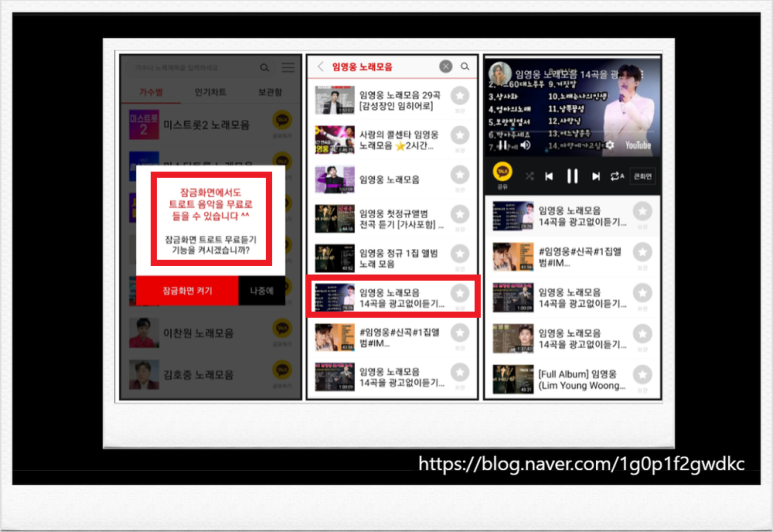This screenshot has width=773, height=532.
Task: Click the 미스트롯2 thumbnail image
Action: click(x=143, y=125)
